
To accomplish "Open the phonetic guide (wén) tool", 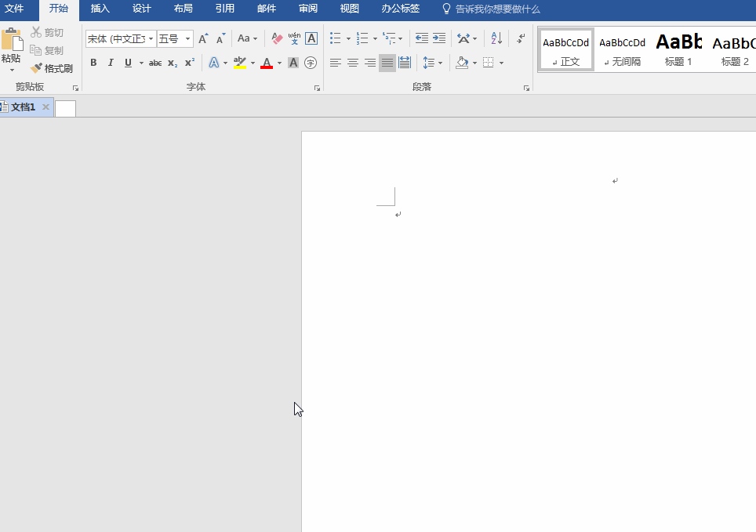I will [x=294, y=38].
